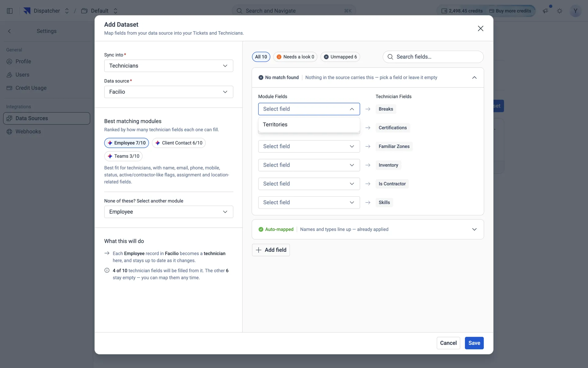Viewport: 588px width, 368px height.
Task: Click the 2,498.45 credits indicator
Action: 462,11
